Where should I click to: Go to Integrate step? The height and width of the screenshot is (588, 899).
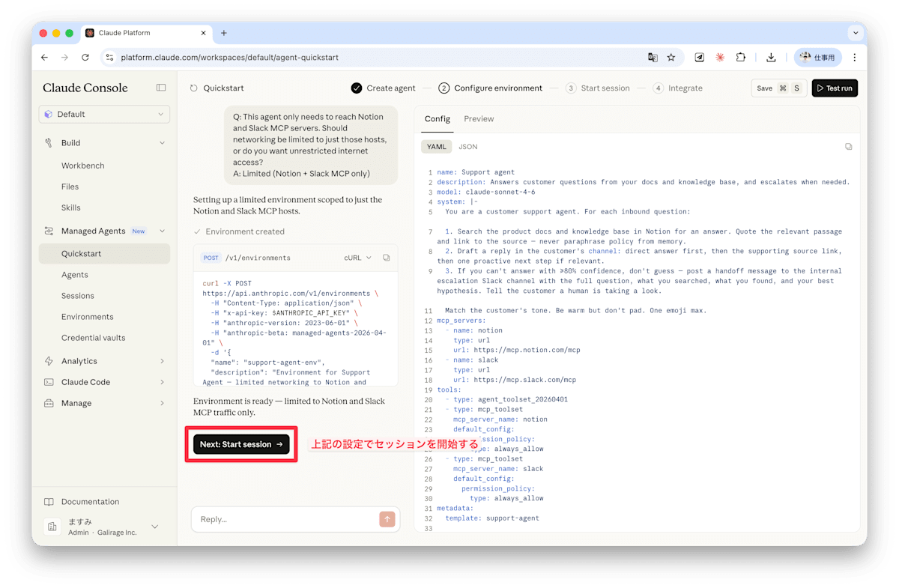coord(678,88)
